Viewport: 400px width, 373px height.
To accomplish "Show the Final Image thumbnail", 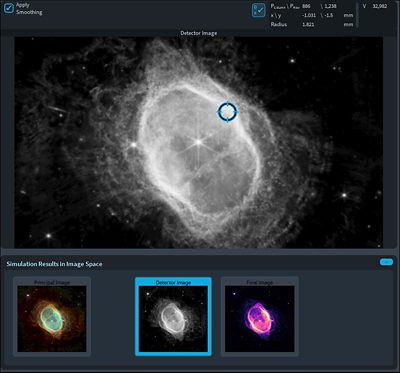I will [x=260, y=316].
